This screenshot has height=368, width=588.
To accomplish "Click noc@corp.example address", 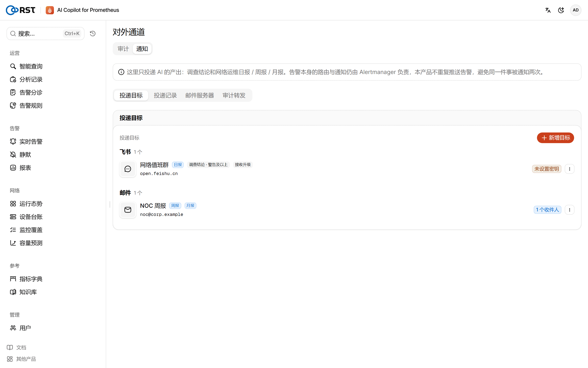I will (x=161, y=214).
